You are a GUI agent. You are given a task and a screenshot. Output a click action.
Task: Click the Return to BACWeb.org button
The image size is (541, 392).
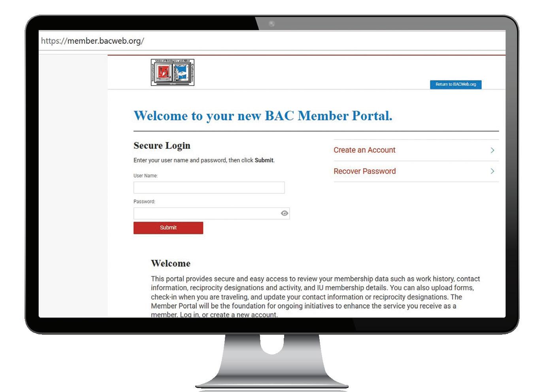pos(456,84)
